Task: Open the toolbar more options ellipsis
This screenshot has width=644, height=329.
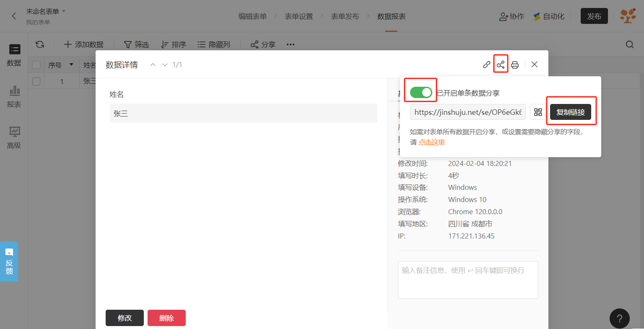Action: tap(291, 44)
